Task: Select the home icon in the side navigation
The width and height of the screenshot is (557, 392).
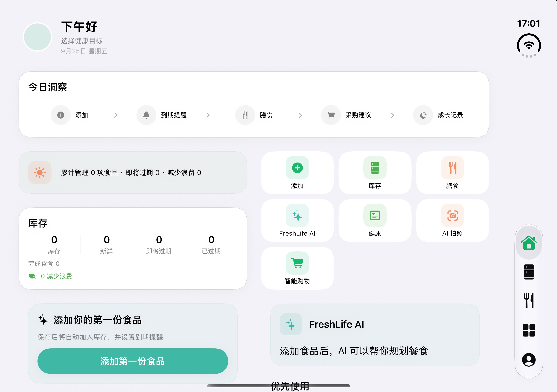Action: 529,242
